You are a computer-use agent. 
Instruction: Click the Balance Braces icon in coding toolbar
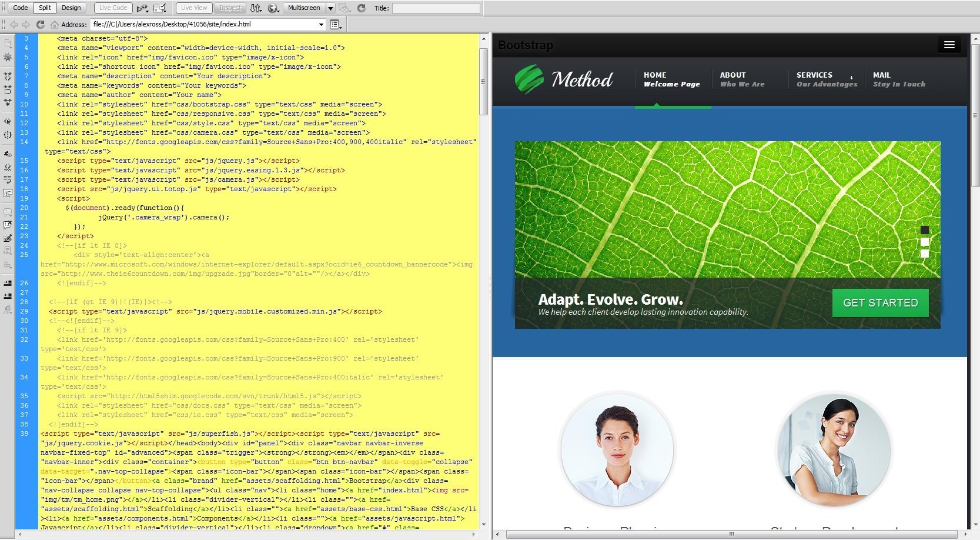[x=8, y=135]
